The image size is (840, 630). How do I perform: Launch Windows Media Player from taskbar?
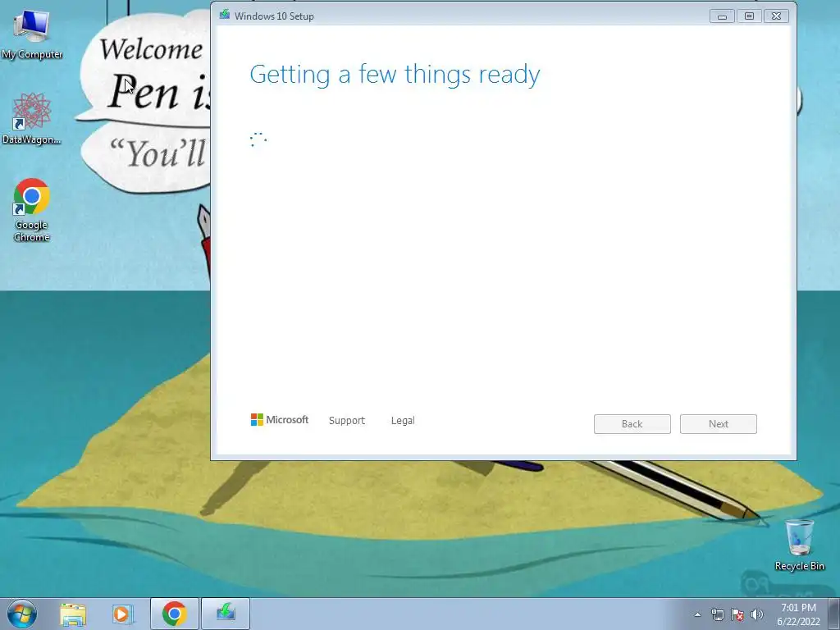tap(122, 614)
